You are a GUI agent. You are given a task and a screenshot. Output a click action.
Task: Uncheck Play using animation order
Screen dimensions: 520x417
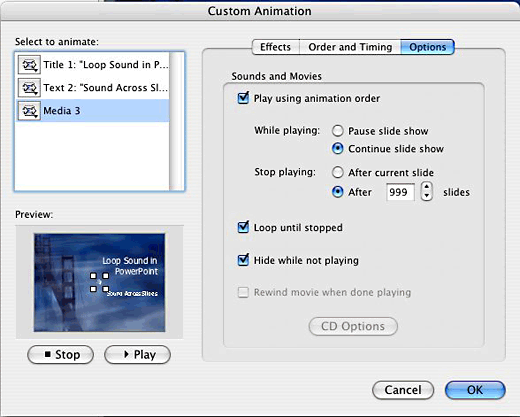coord(243,98)
